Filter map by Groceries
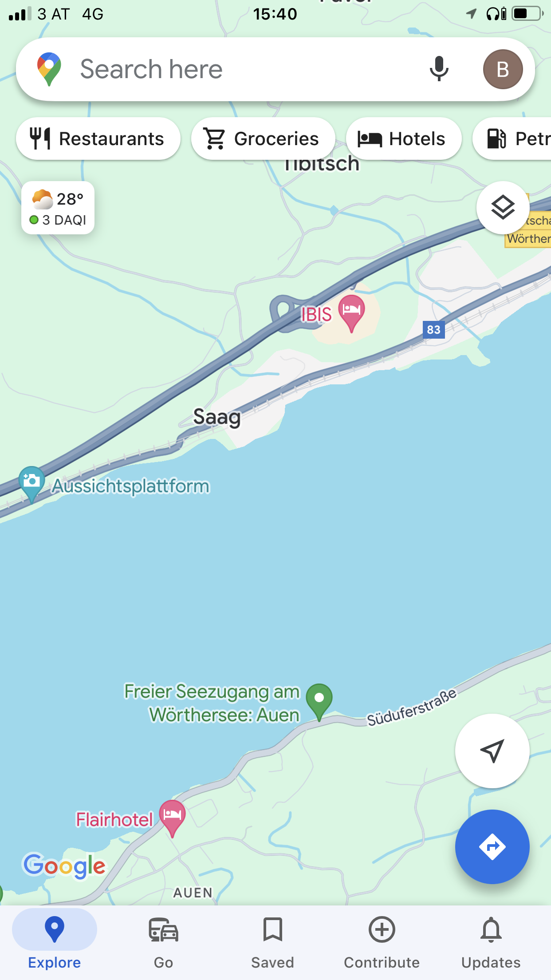This screenshot has height=980, width=551. (263, 138)
